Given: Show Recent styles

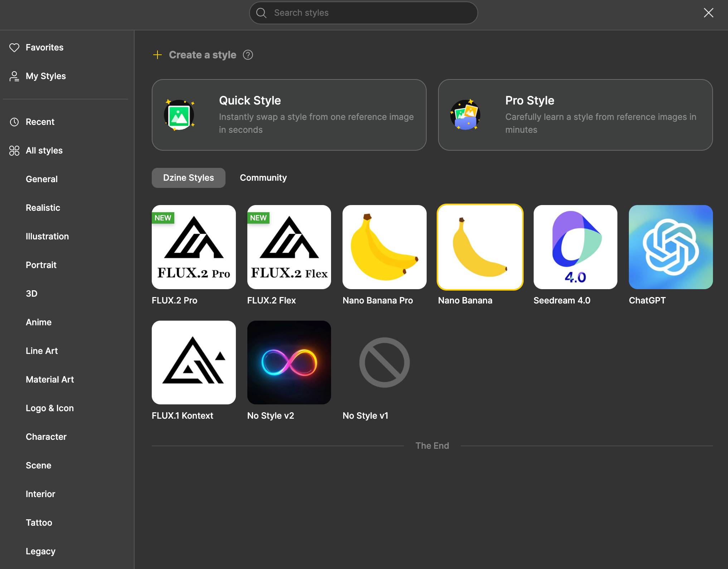Looking at the screenshot, I should (40, 122).
